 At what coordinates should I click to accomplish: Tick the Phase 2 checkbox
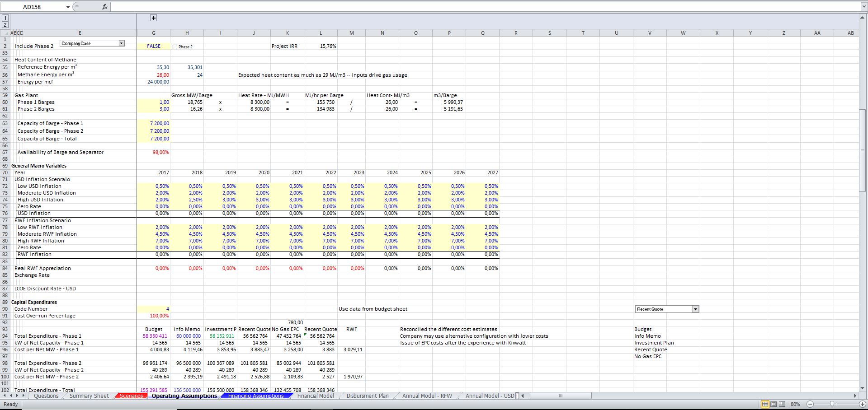pyautogui.click(x=175, y=46)
